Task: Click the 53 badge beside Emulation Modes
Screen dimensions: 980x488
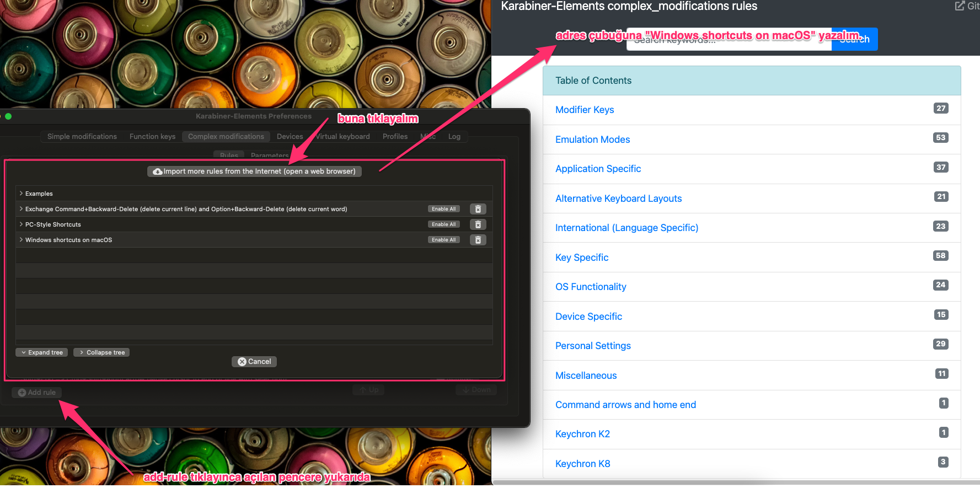Action: click(941, 137)
